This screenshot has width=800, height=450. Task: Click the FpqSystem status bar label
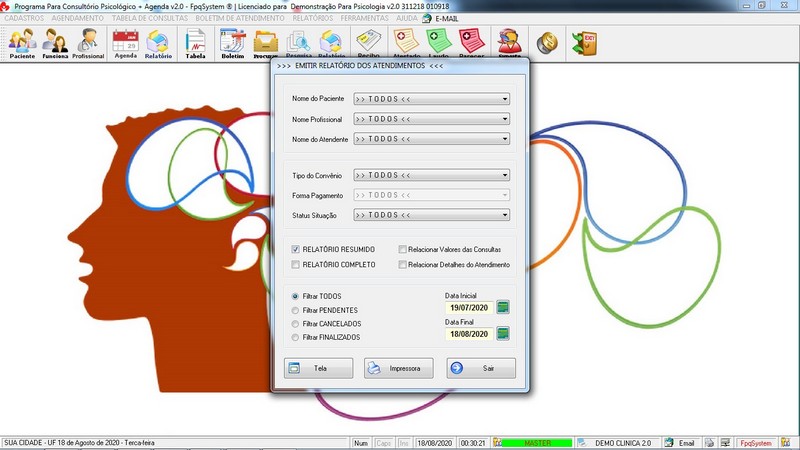[756, 443]
